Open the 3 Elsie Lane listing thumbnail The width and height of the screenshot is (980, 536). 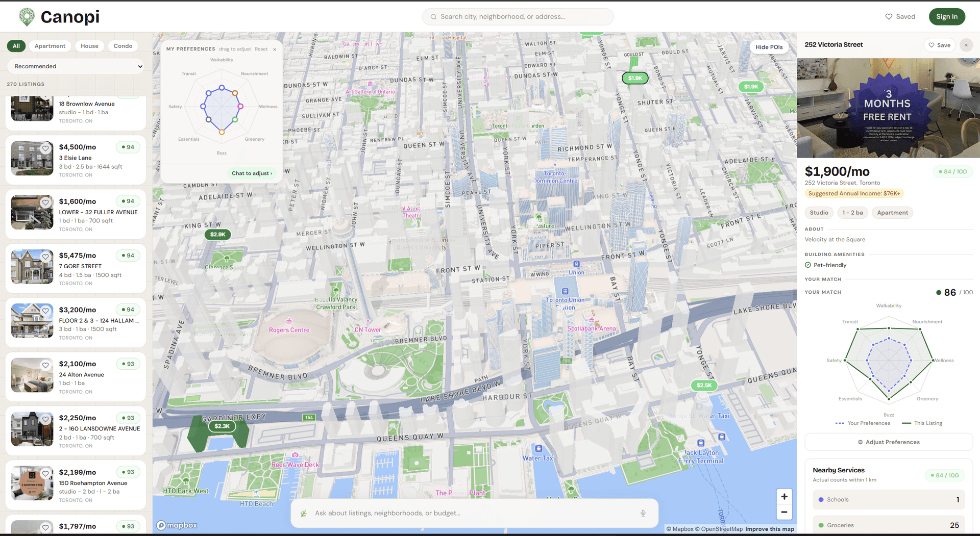point(32,159)
